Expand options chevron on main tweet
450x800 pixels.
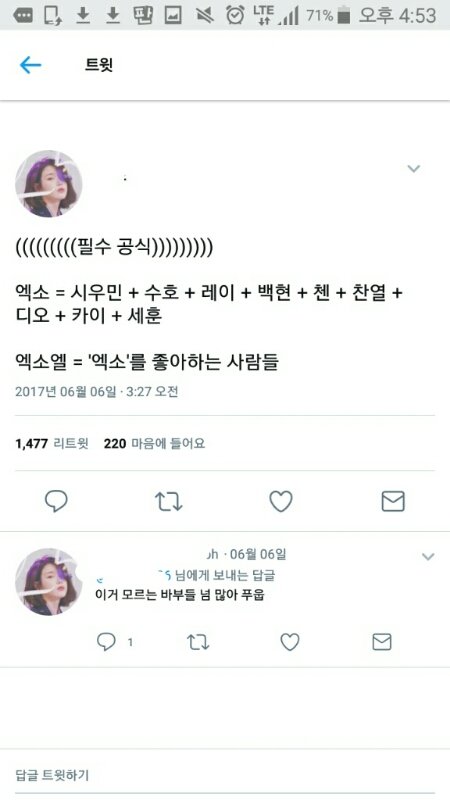pyautogui.click(x=413, y=168)
